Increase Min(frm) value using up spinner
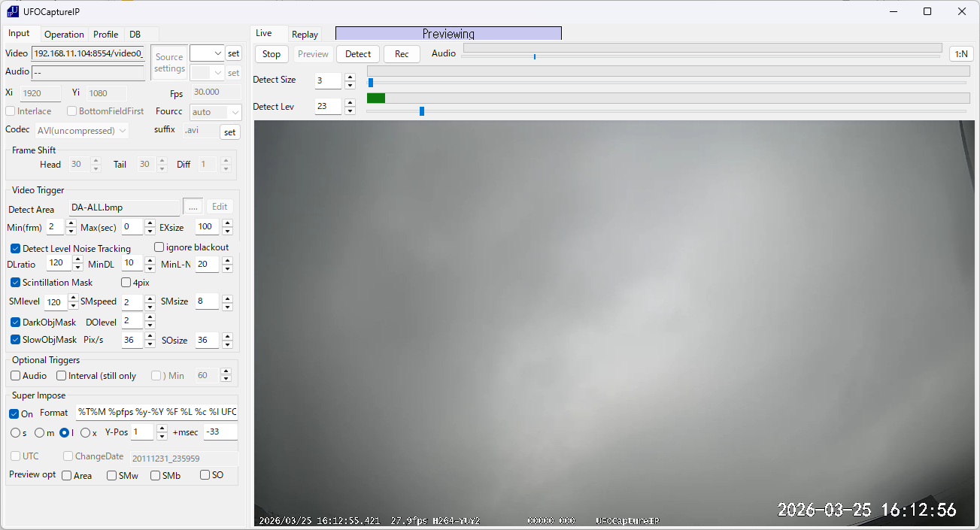 (71, 223)
